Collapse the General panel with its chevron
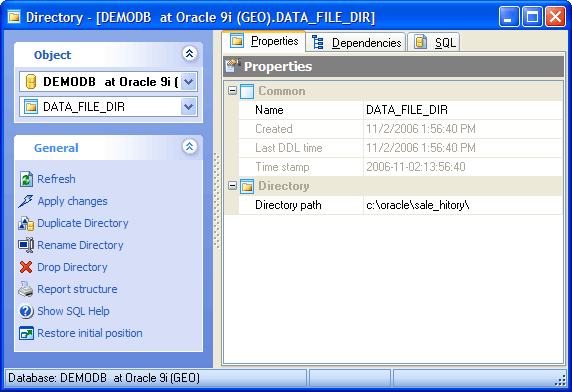 click(189, 147)
